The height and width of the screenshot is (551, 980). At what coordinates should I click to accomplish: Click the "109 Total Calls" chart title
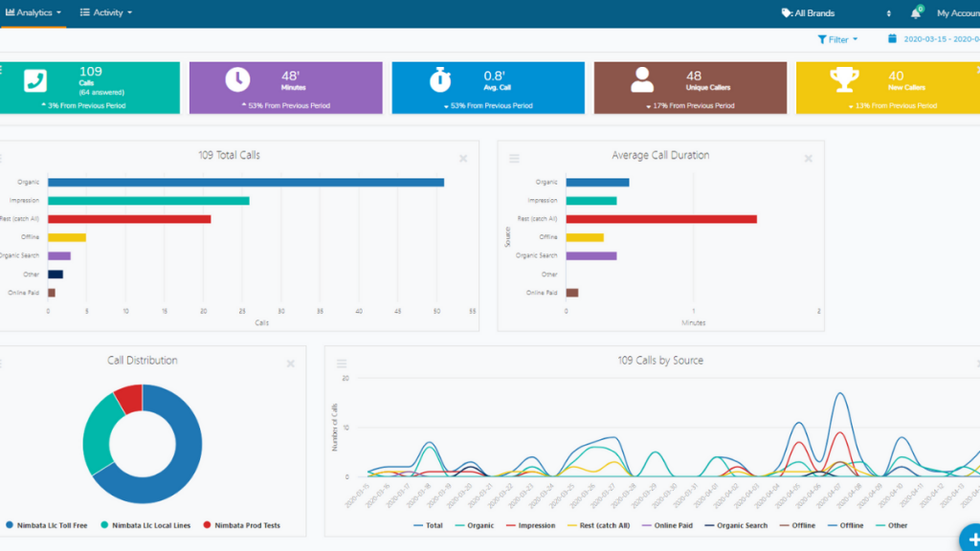tap(230, 155)
